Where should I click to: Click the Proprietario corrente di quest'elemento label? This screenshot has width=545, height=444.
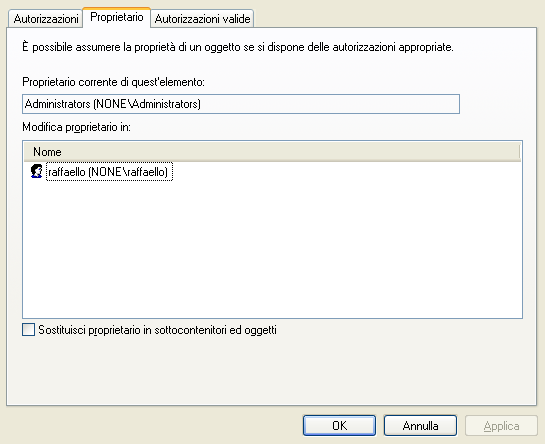(113, 82)
